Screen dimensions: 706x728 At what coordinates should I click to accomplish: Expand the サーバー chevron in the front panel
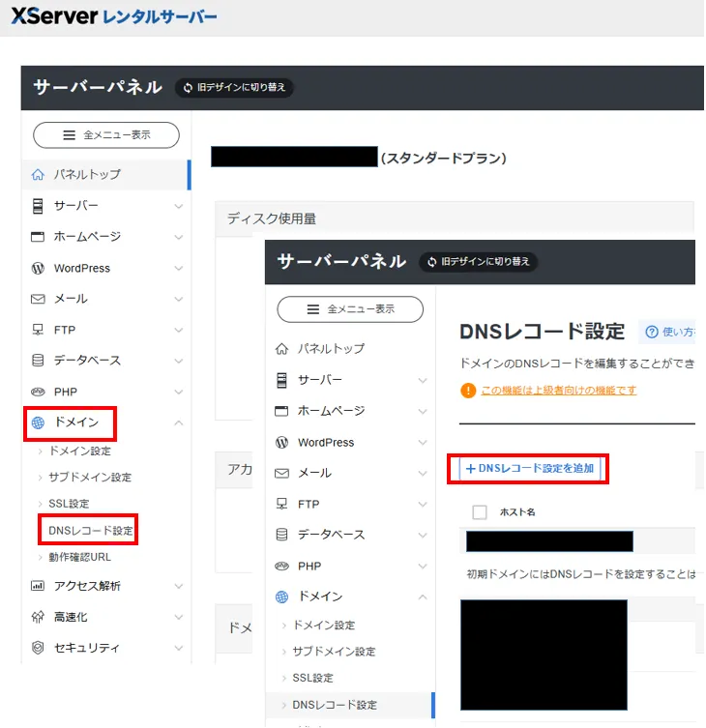423,380
